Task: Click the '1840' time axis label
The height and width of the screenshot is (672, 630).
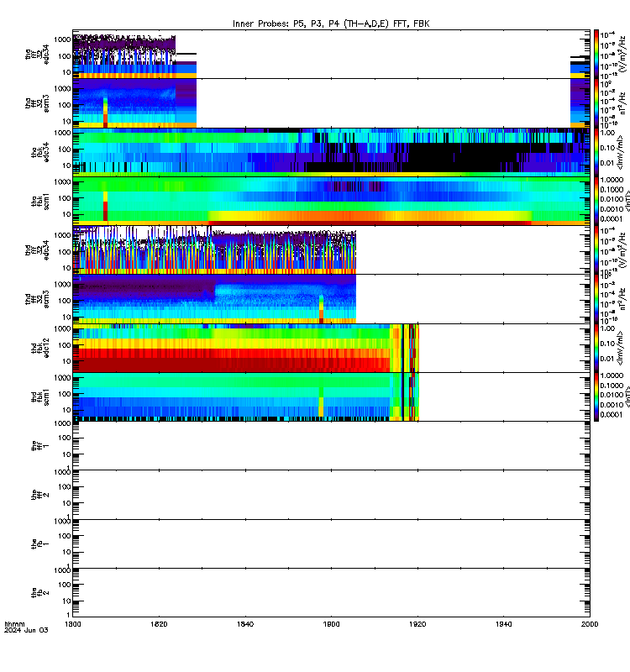Action: pyautogui.click(x=245, y=624)
